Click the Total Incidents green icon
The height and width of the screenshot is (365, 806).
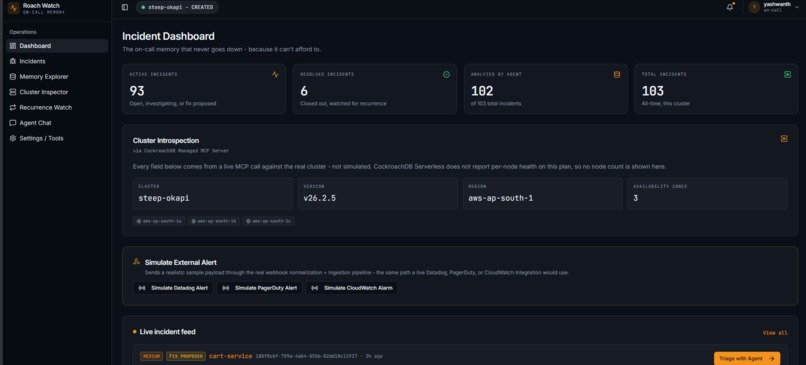click(787, 75)
